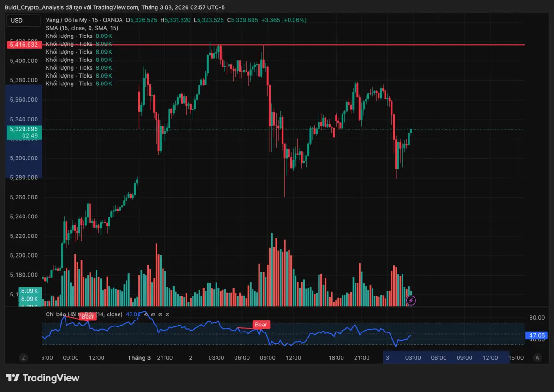This screenshot has width=554, height=392.
Task: Enable auto-scale with the A icon
Action: pos(537,357)
